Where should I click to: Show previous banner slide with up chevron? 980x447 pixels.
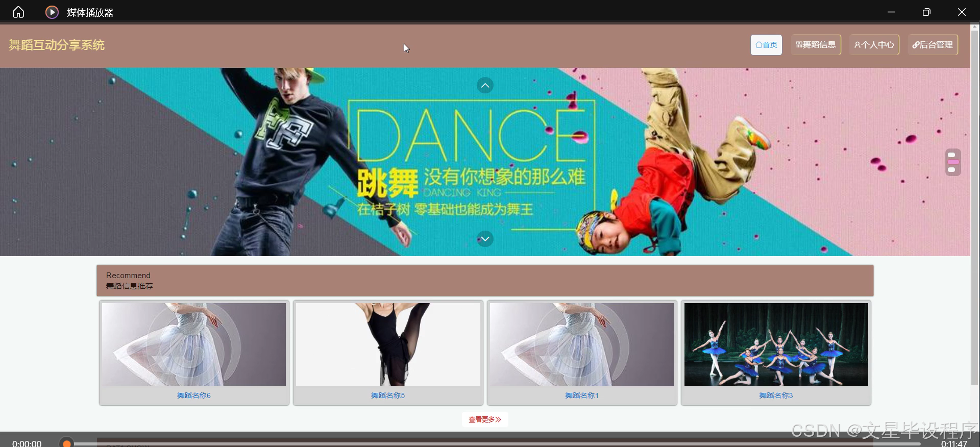[x=485, y=85]
